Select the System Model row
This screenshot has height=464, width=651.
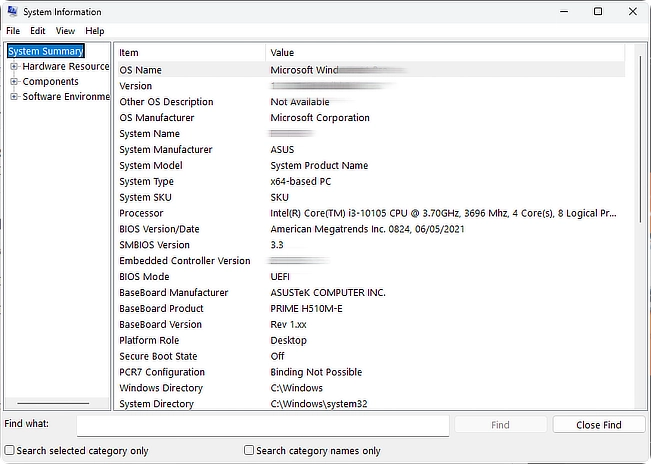click(371, 165)
